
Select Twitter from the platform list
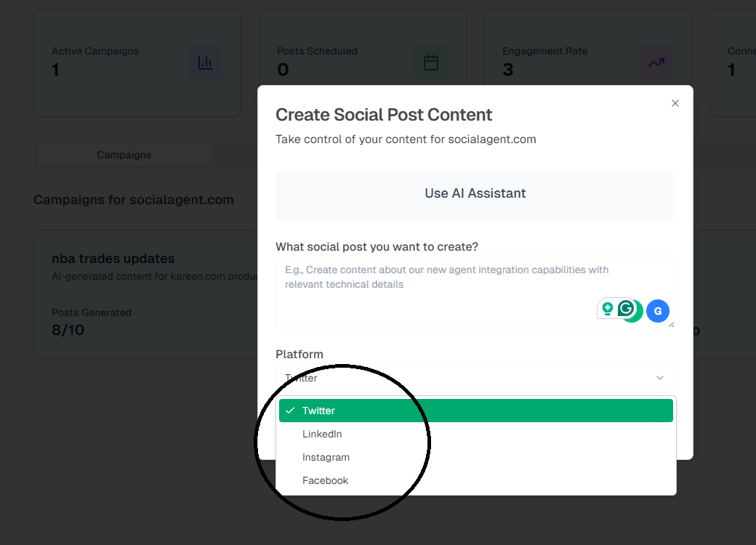click(x=319, y=411)
